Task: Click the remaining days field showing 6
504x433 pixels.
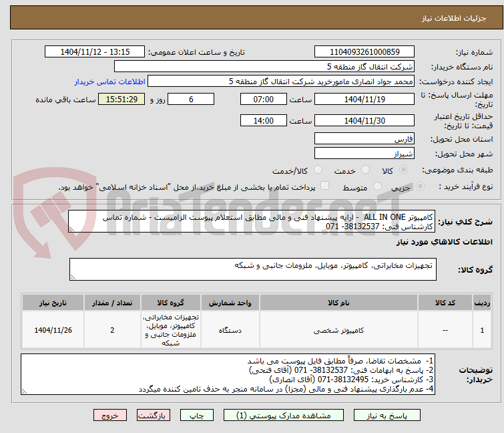Action: point(191,99)
